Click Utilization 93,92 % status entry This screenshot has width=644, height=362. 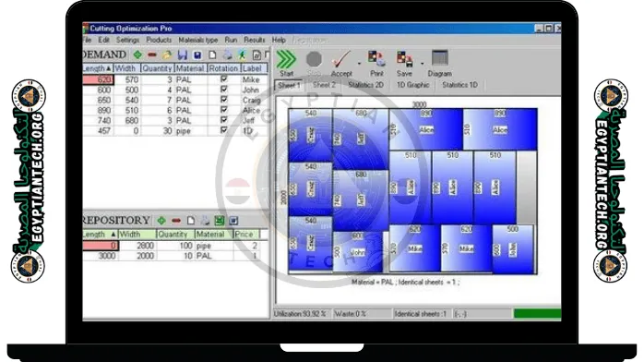click(302, 314)
